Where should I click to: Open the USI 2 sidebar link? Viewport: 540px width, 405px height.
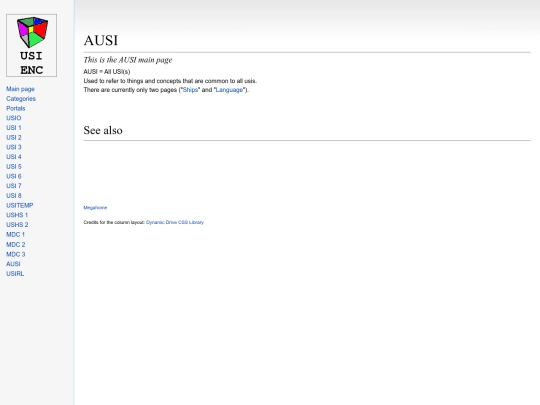14,137
